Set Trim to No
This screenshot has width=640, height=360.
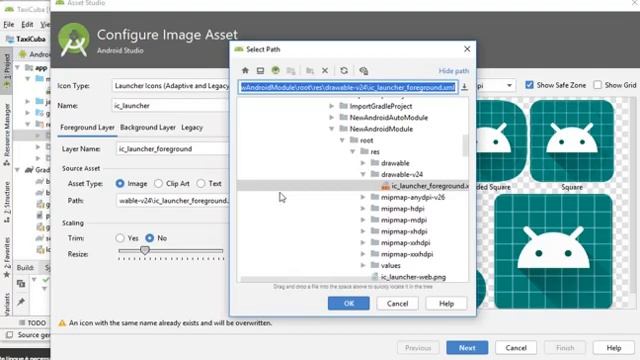pyautogui.click(x=150, y=238)
